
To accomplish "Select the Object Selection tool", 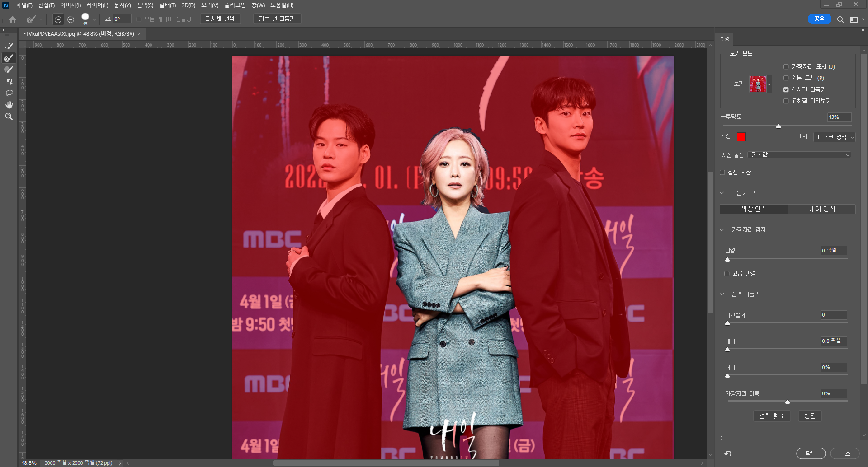I will (9, 81).
